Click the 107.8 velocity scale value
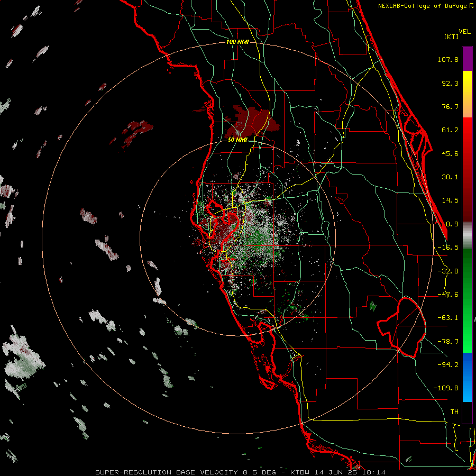 pyautogui.click(x=448, y=59)
